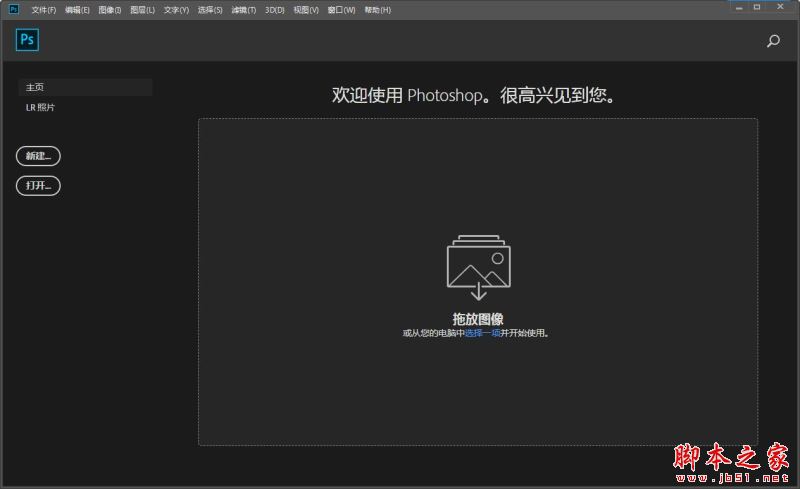Click the small Ps icon in title bar
Screen dimensions: 800x489
click(14, 9)
